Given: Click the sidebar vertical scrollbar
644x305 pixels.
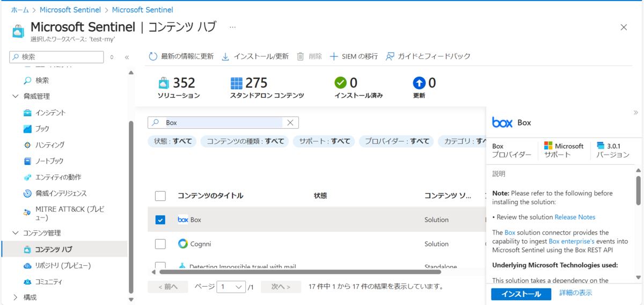Looking at the screenshot, I should tap(131, 207).
